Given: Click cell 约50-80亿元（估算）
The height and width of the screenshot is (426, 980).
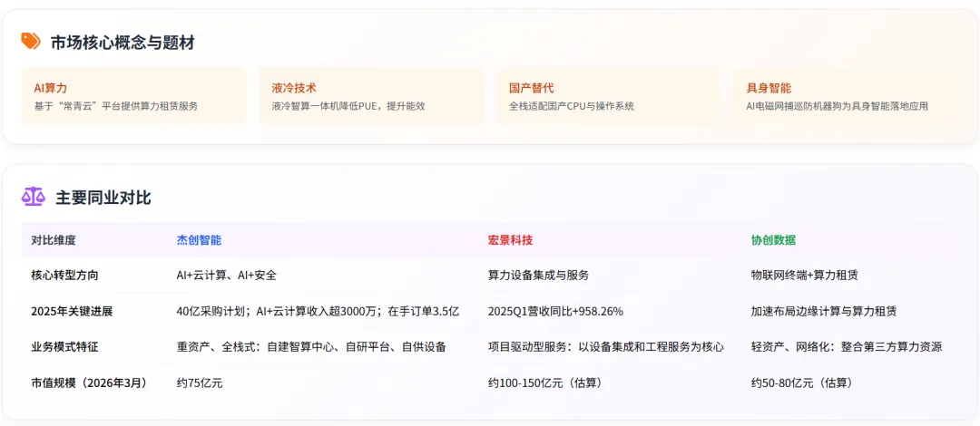Looking at the screenshot, I should [x=802, y=382].
